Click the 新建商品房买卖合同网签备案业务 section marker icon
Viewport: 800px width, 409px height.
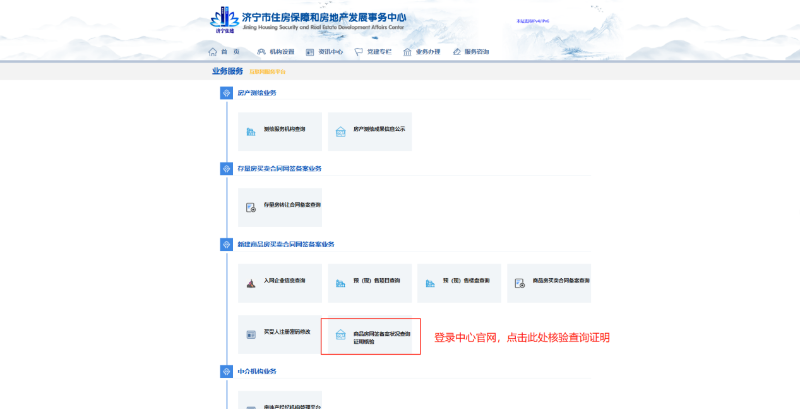226,245
